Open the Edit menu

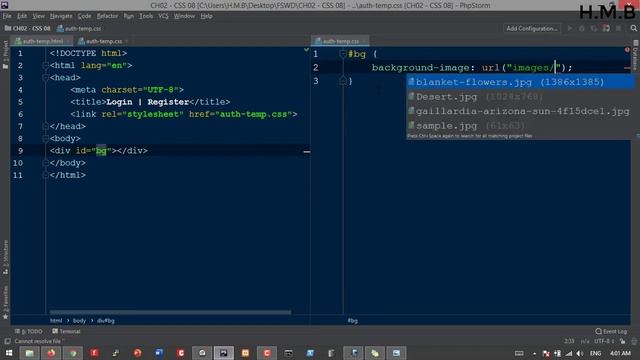click(x=22, y=16)
